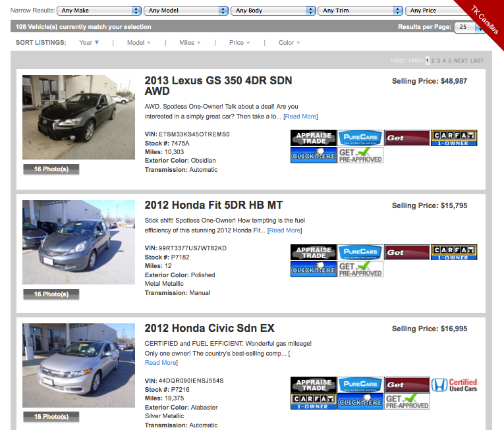Click Honda Certified Used Cars logo
Screen dimensions: 504x430
(454, 385)
